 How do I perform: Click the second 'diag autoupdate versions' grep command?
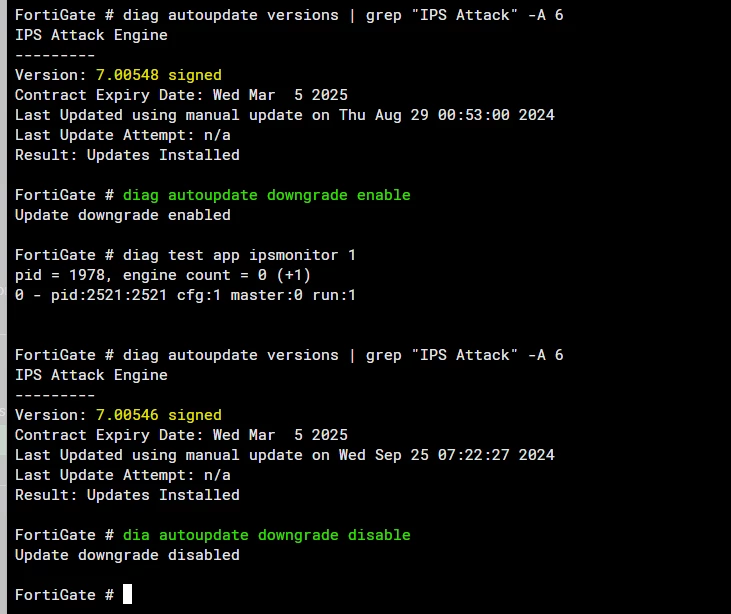coord(343,355)
